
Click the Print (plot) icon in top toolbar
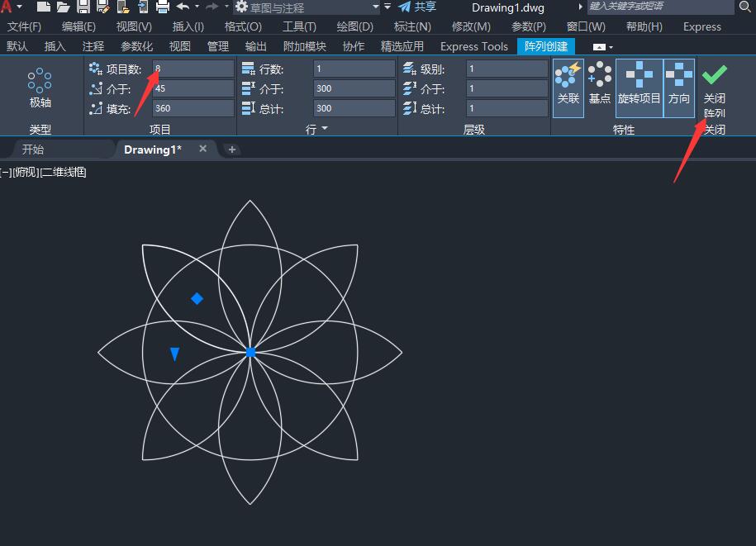[x=163, y=7]
